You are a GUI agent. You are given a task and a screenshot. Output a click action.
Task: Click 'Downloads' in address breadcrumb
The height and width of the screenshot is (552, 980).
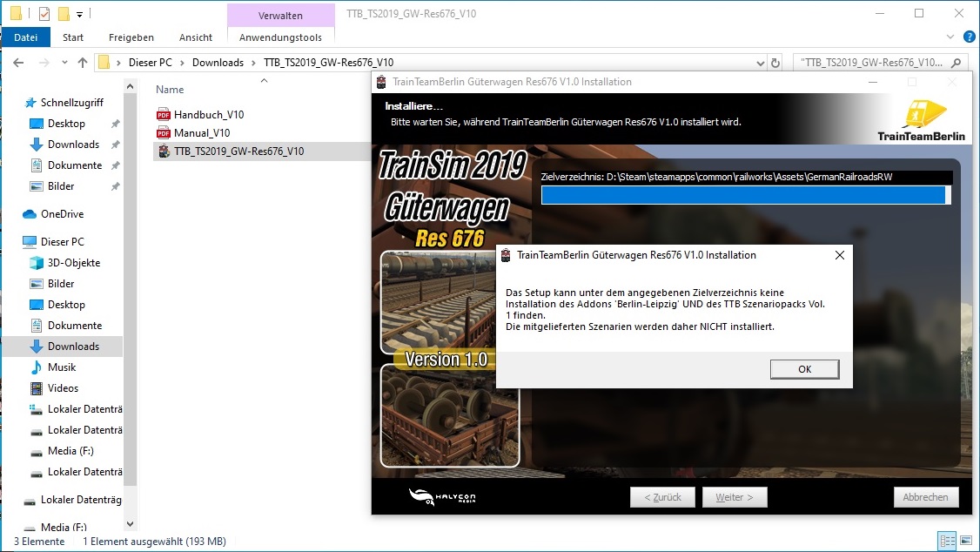218,63
